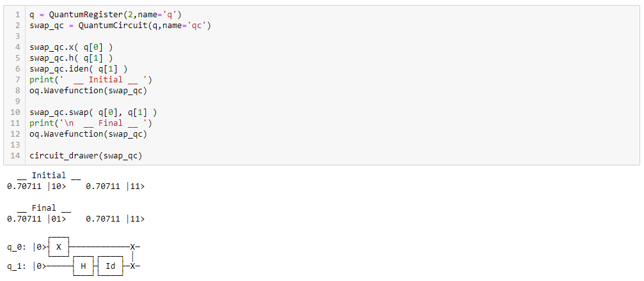
Task: Click the swap X marker on q_1 wire
Action: coord(132,266)
